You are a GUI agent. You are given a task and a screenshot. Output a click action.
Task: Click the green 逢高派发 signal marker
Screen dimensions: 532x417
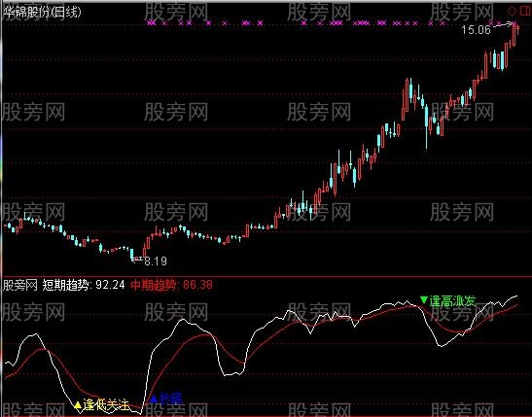(448, 300)
